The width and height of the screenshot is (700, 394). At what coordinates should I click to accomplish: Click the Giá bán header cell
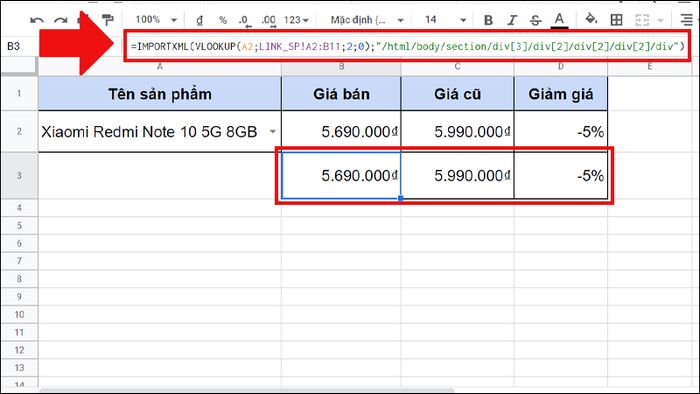pyautogui.click(x=341, y=94)
